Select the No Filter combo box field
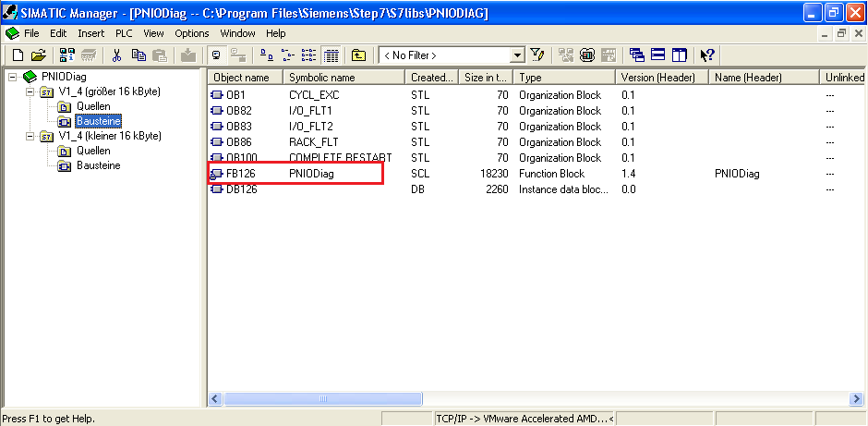The height and width of the screenshot is (426, 868). click(x=445, y=55)
